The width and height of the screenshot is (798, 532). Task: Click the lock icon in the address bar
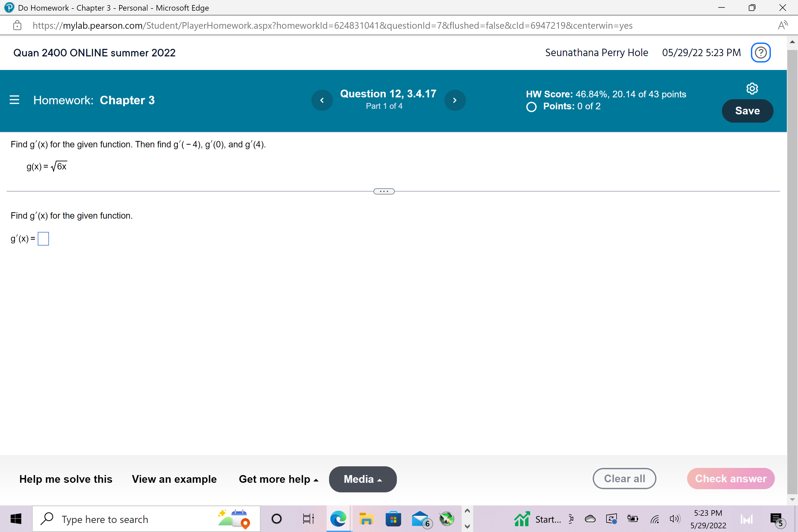coord(17,25)
